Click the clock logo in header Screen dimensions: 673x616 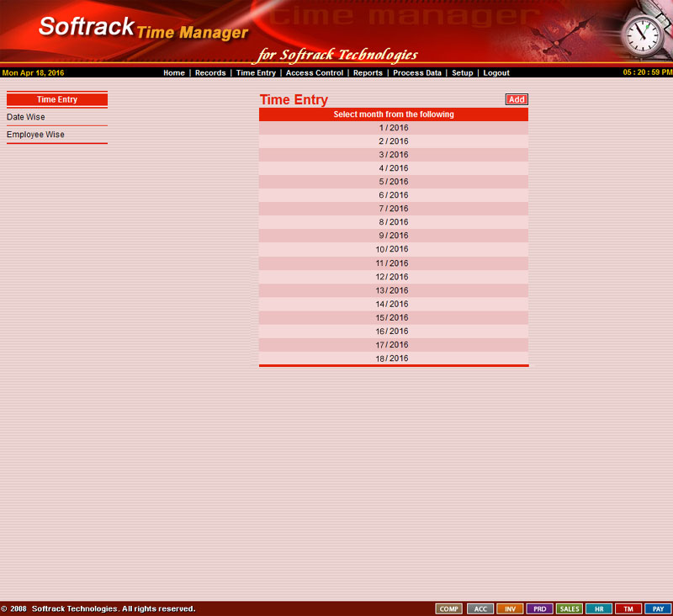pos(643,35)
